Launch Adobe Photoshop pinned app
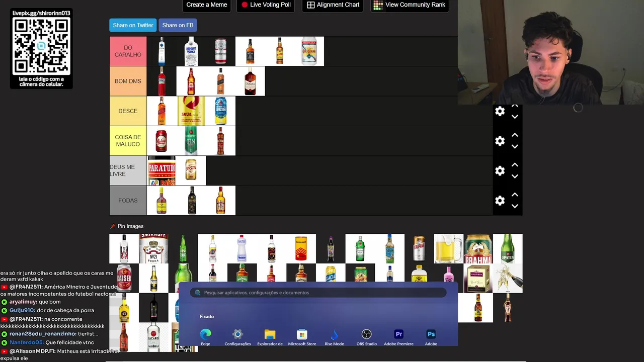The height and width of the screenshot is (362, 644). [x=431, y=337]
